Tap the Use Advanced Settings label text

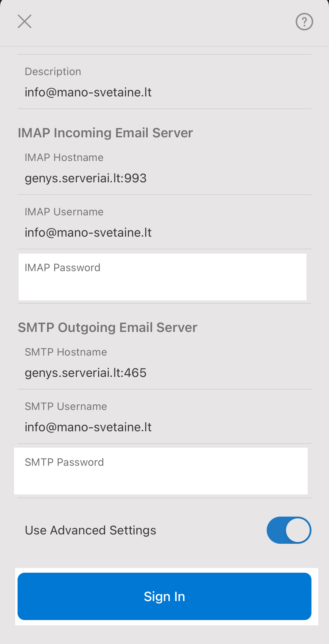[x=90, y=530]
